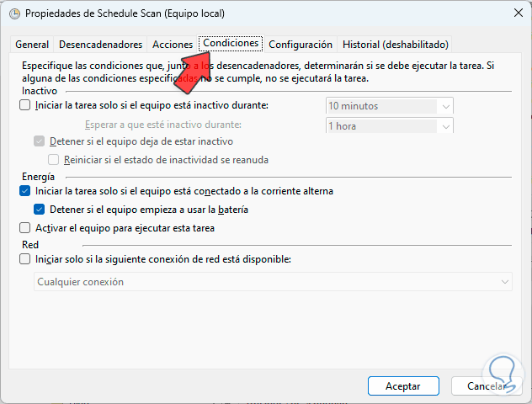This screenshot has width=532, height=404.
Task: Select the Condiciones tab
Action: pos(231,43)
